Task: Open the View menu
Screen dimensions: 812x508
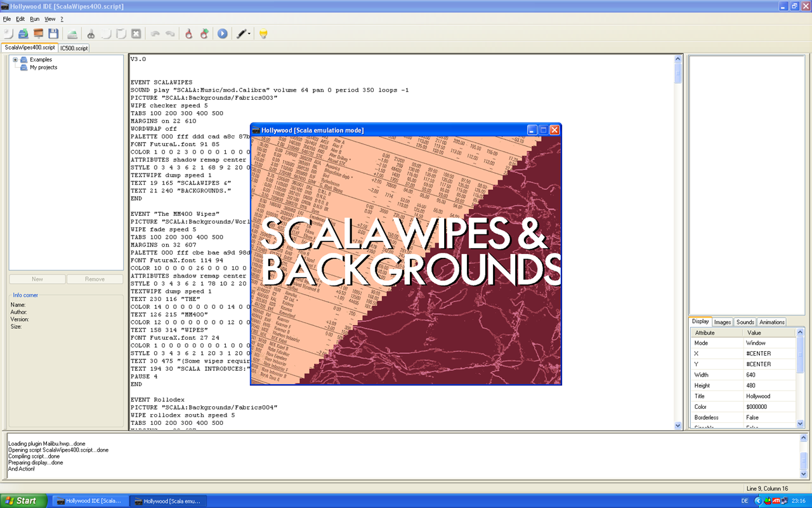Action: point(50,19)
